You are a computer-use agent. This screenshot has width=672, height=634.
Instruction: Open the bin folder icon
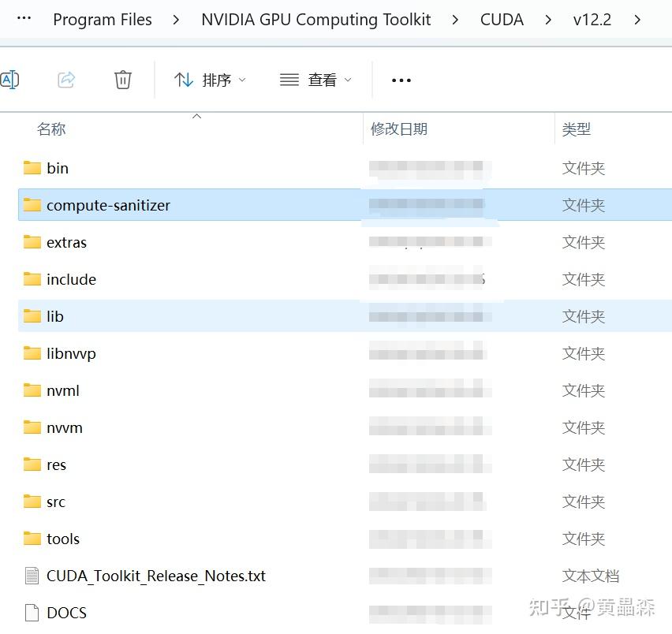32,167
